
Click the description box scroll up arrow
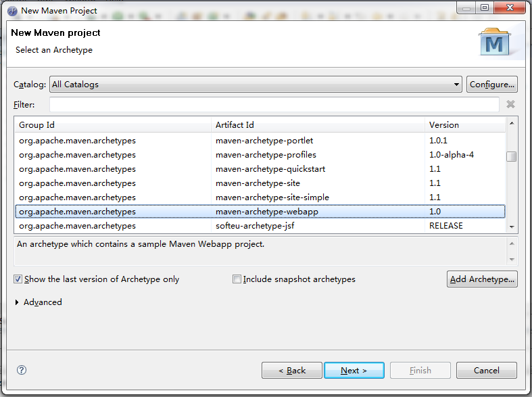512,243
